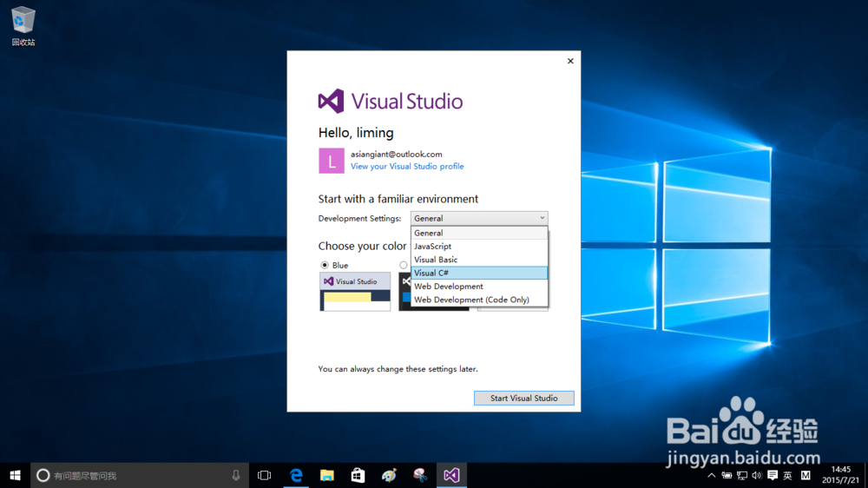Click the volume speaker tray icon
The image size is (868, 488).
(x=757, y=475)
